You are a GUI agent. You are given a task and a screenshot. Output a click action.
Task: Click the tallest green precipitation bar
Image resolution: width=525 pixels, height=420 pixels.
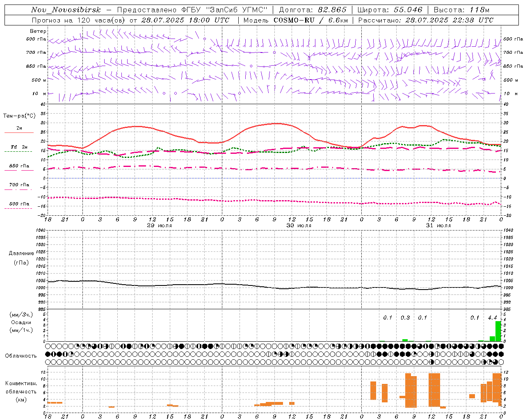(x=498, y=331)
